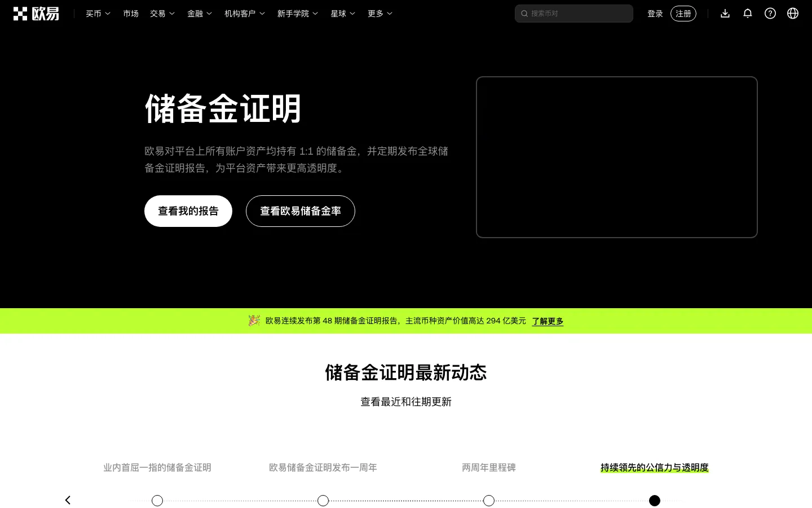Open the 了解更多 link in green banner
Image resolution: width=812 pixels, height=508 pixels.
[x=548, y=321]
